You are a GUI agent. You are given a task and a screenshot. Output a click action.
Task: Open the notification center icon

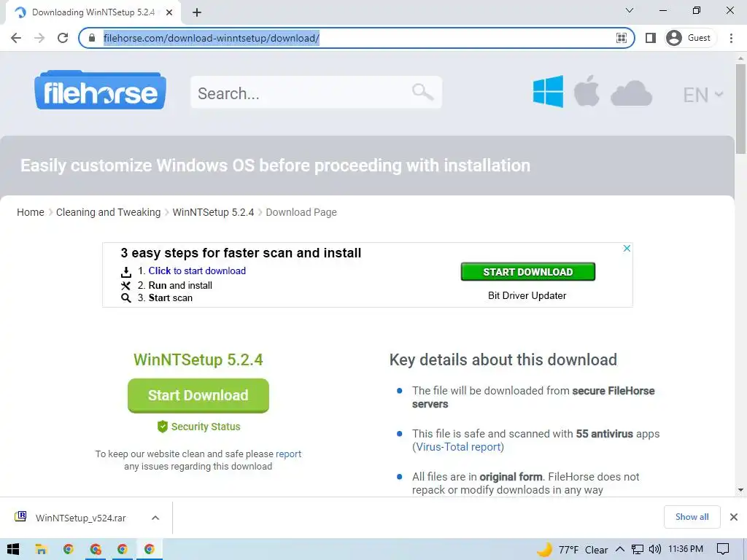coord(723,550)
